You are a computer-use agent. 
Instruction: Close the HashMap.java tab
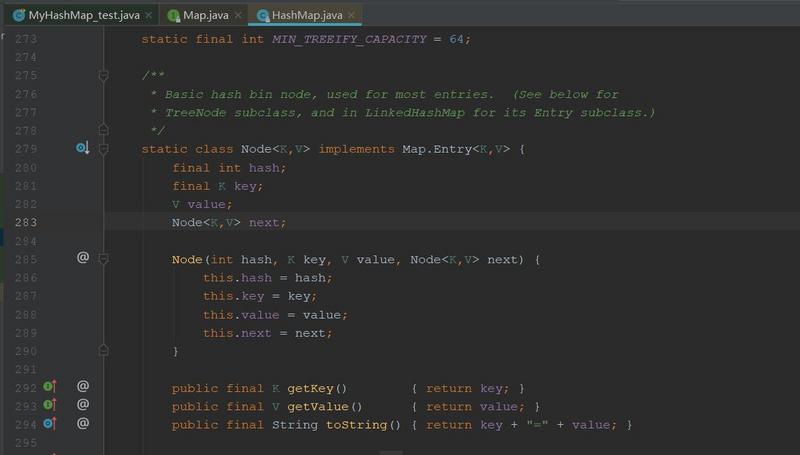coord(351,15)
